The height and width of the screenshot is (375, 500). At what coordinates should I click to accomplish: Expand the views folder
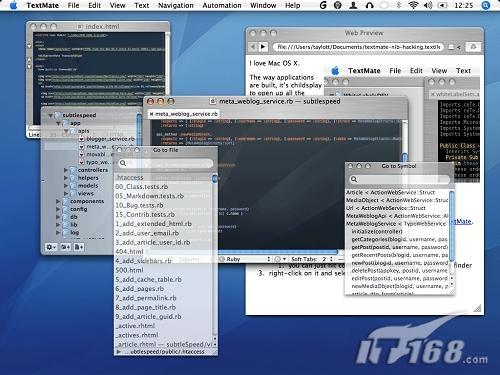66,194
